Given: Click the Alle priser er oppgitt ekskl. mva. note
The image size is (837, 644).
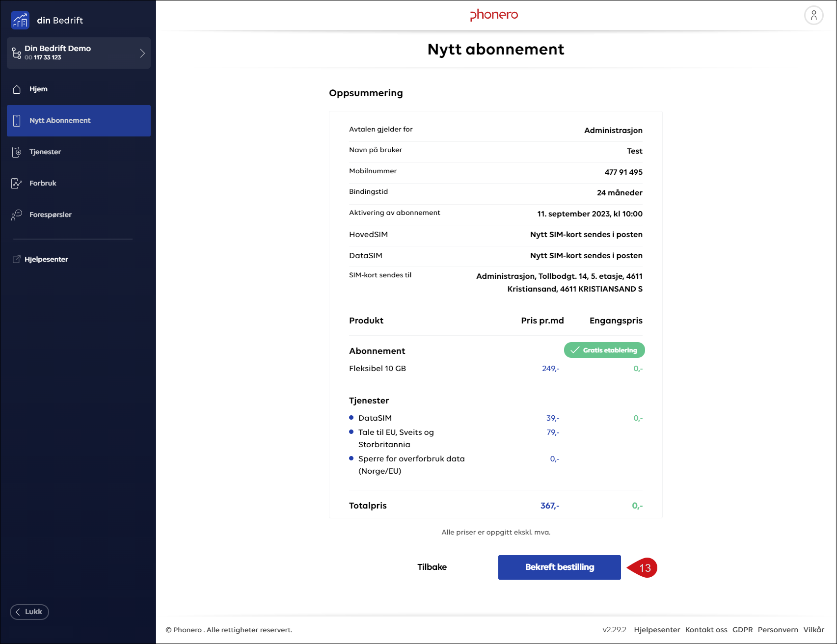Looking at the screenshot, I should point(496,532).
